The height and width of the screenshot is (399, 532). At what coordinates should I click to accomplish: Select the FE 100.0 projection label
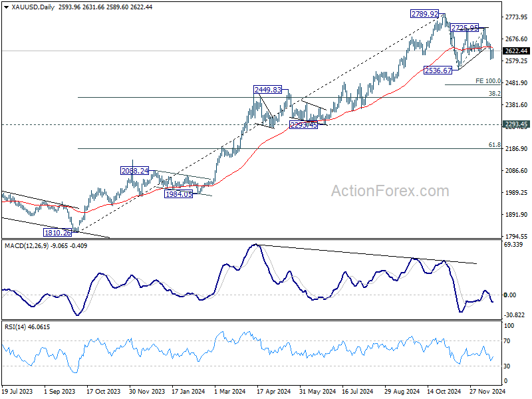click(x=488, y=81)
